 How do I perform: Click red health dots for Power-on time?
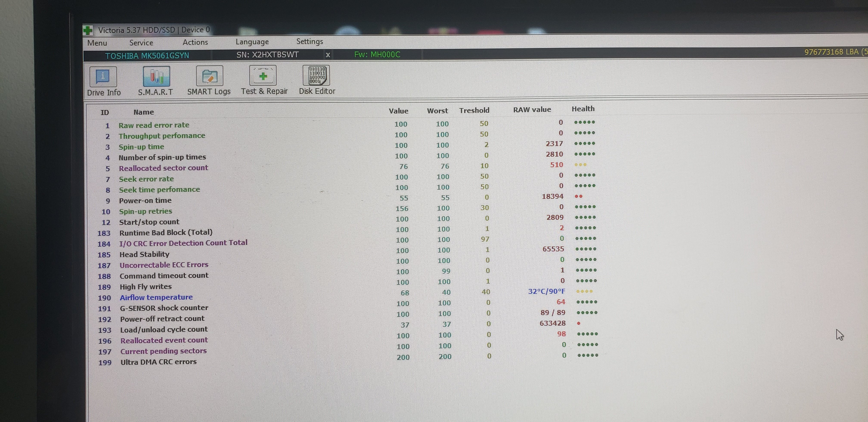pyautogui.click(x=578, y=196)
